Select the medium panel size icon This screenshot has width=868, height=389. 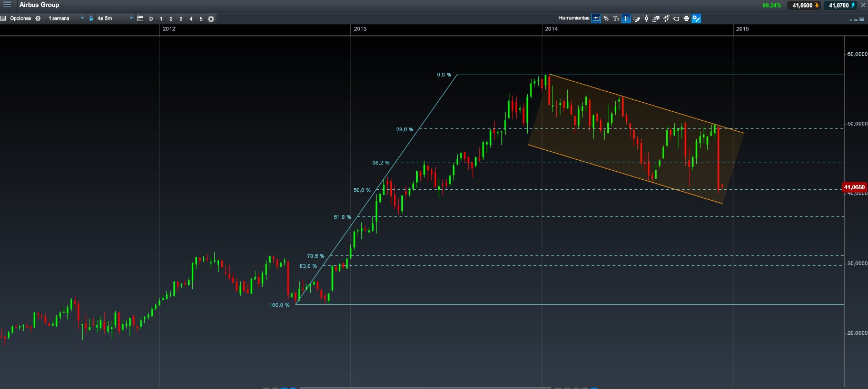click(x=856, y=20)
